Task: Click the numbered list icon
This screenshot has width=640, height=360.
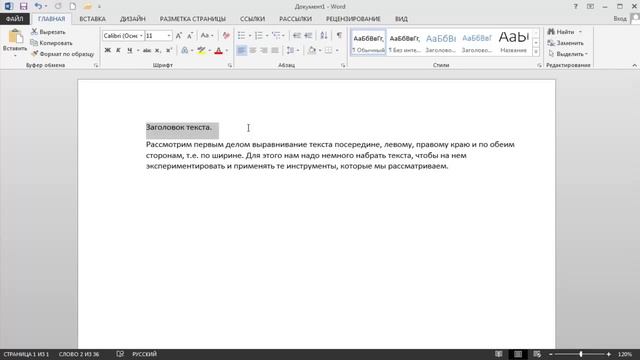Action: [x=259, y=36]
